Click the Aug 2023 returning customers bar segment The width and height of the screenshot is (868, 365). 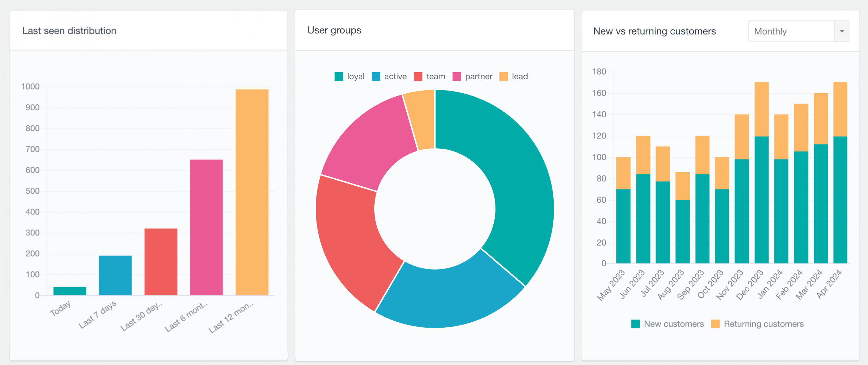(x=683, y=186)
